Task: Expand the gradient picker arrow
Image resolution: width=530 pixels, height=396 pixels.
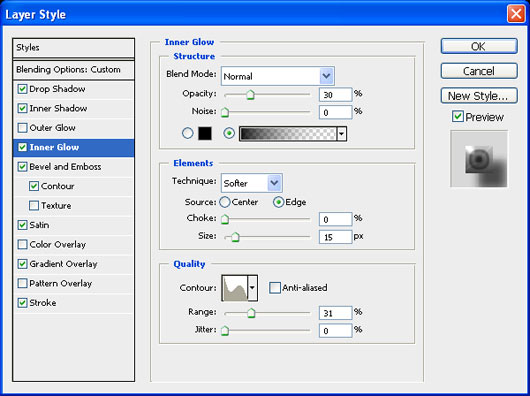Action: 341,134
